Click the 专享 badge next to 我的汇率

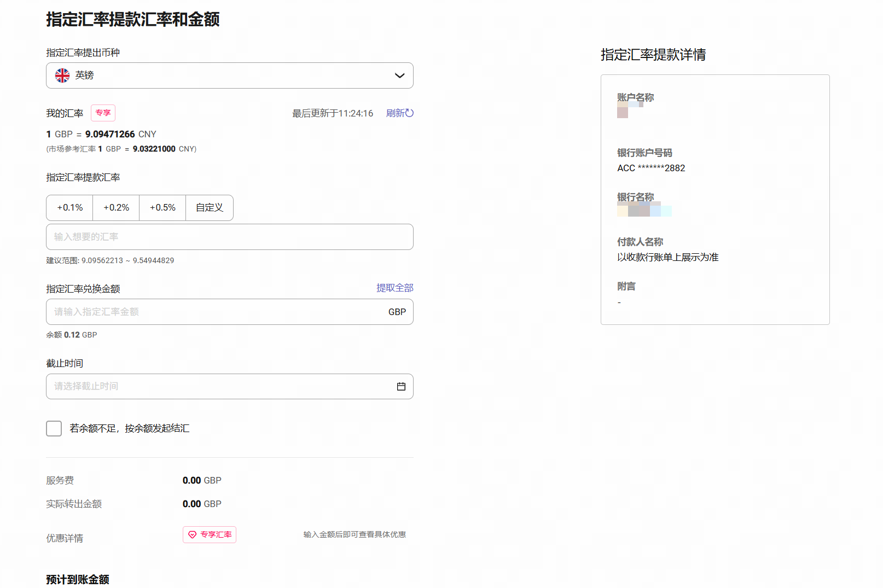click(x=103, y=113)
